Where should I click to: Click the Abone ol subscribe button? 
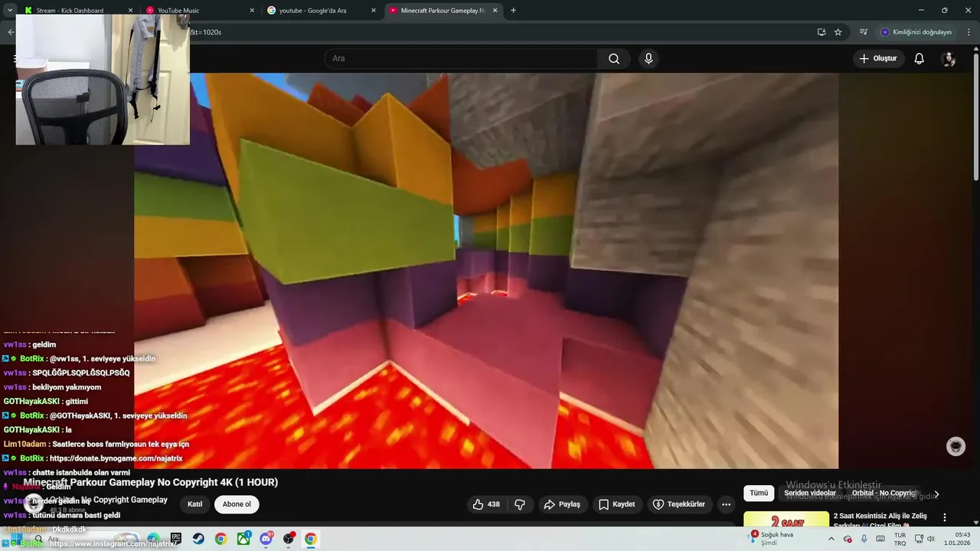pos(237,504)
